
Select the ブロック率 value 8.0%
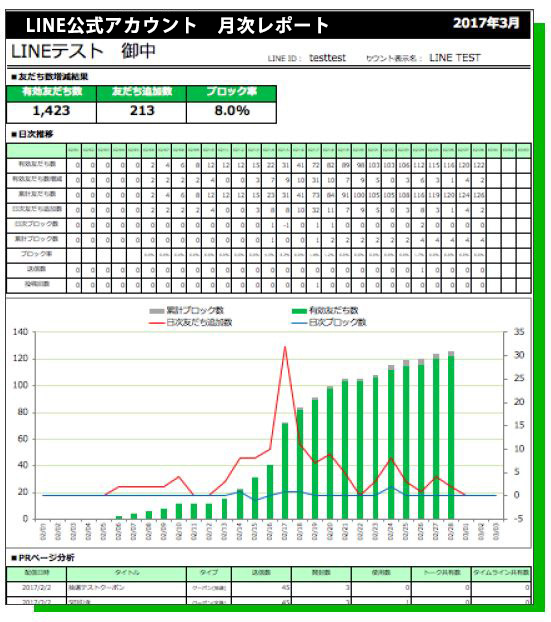click(232, 111)
